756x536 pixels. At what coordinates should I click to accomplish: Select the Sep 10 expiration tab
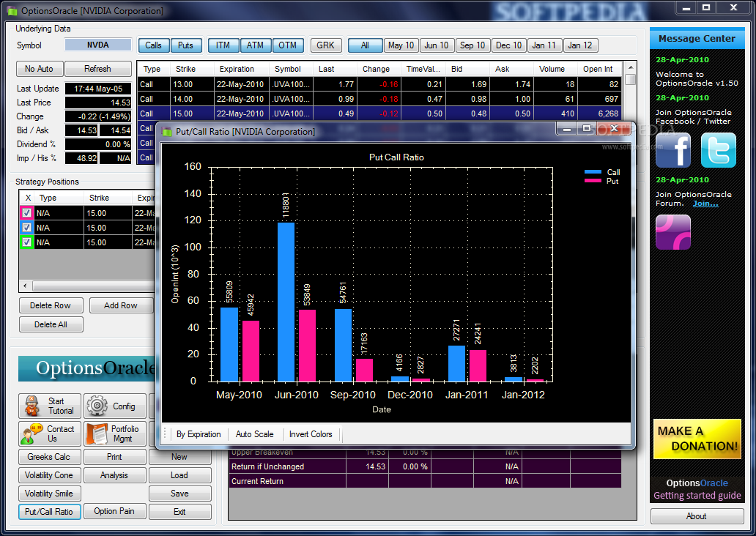point(472,45)
